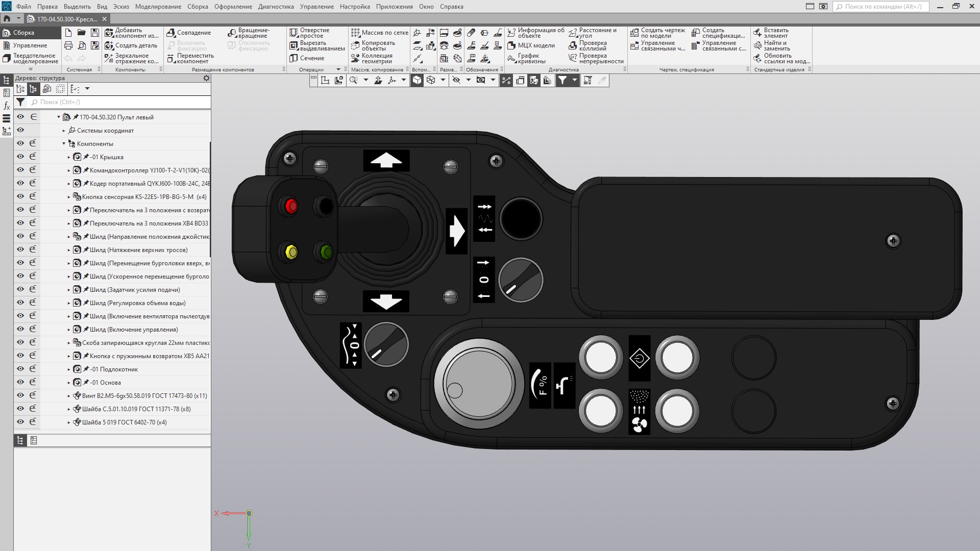This screenshot has width=980, height=551.
Task: Click Добавить компонент из... button
Action: point(132,33)
